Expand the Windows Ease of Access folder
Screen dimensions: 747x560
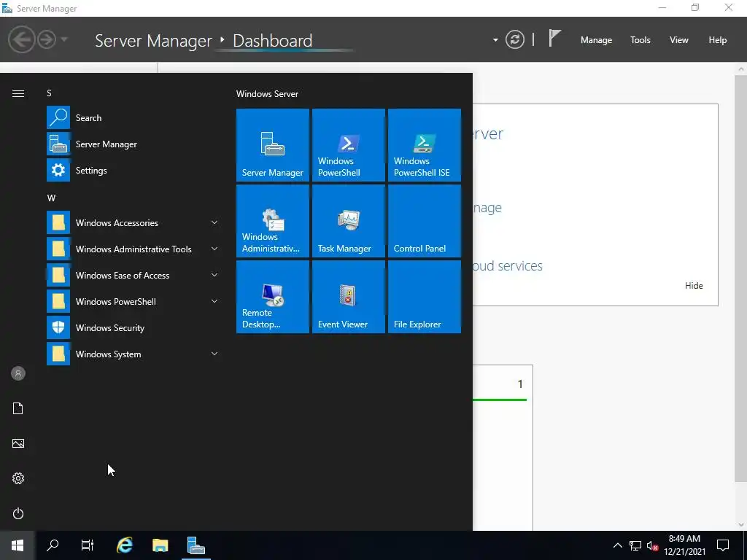click(133, 275)
